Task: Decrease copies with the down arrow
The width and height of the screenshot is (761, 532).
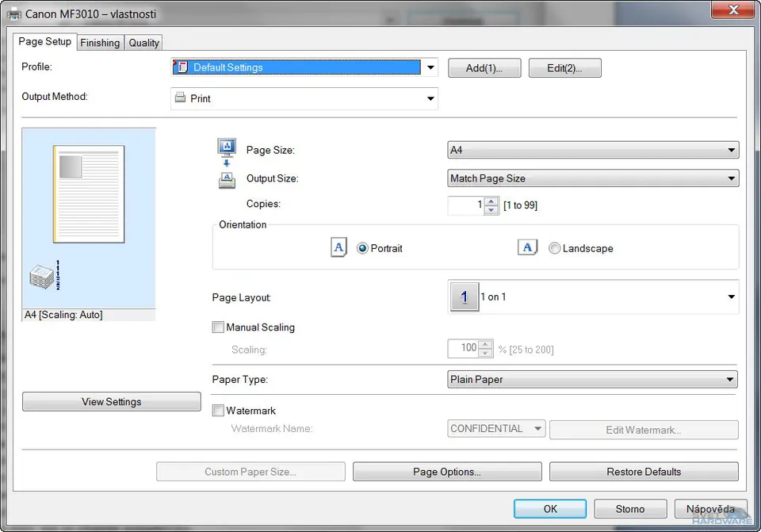Action: [491, 209]
